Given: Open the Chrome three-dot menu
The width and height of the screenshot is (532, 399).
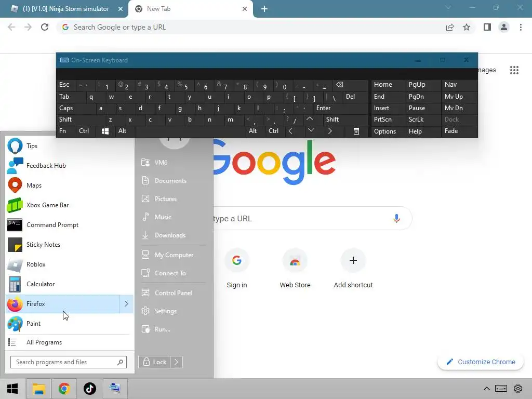Looking at the screenshot, I should (521, 27).
